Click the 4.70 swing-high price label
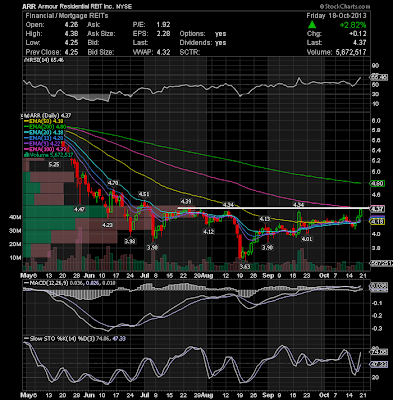The width and height of the screenshot is (393, 400). [113, 183]
